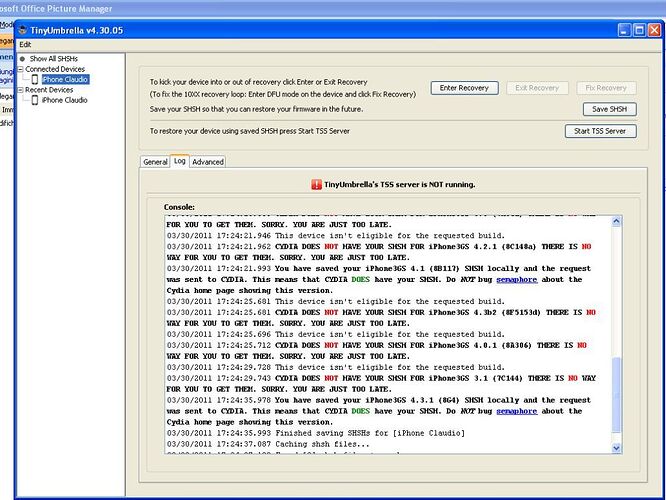Click log line Caching shsh files
The image size is (666, 500).
pos(268,444)
